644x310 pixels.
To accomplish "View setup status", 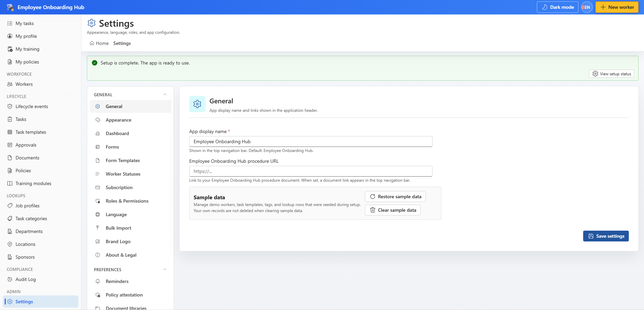I will [612, 74].
